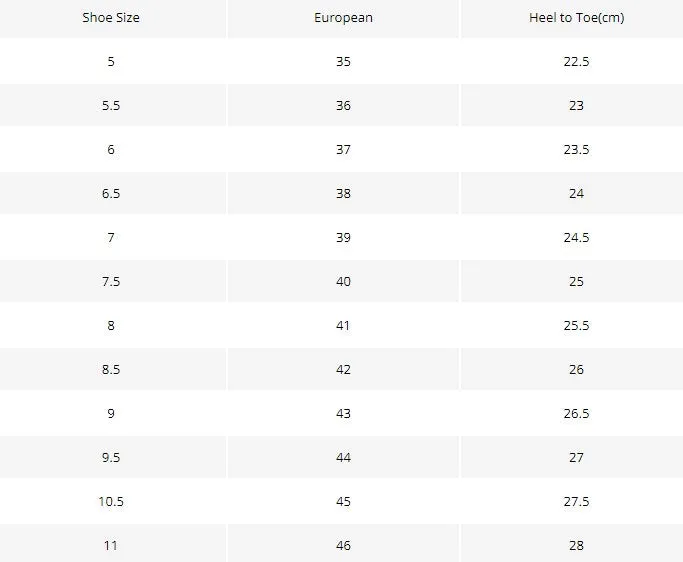This screenshot has width=683, height=562.
Task: Select shoe size 5 cell
Action: tap(111, 61)
